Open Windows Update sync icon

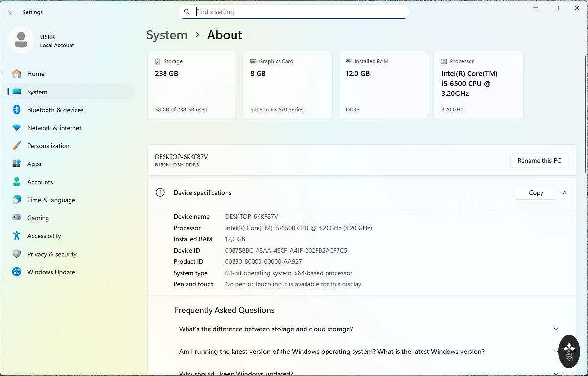[x=17, y=272]
